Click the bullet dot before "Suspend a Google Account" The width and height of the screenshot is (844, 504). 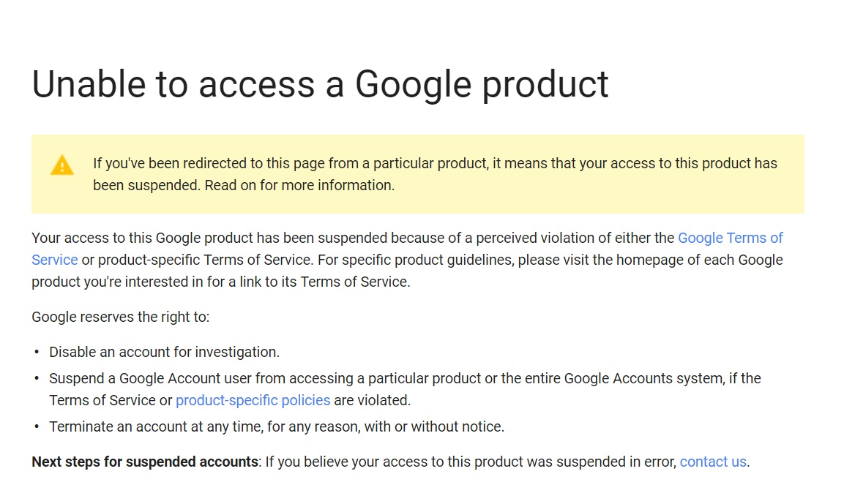point(37,378)
